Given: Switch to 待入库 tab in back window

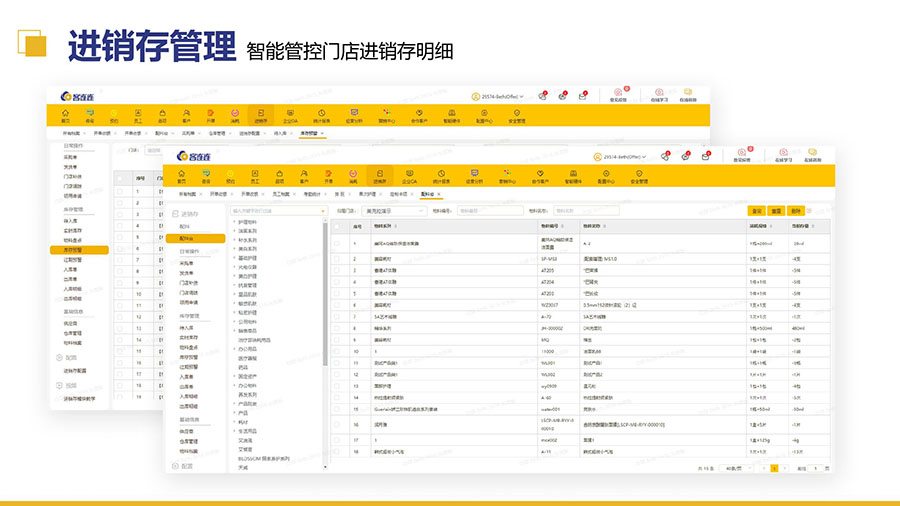Looking at the screenshot, I should point(280,133).
